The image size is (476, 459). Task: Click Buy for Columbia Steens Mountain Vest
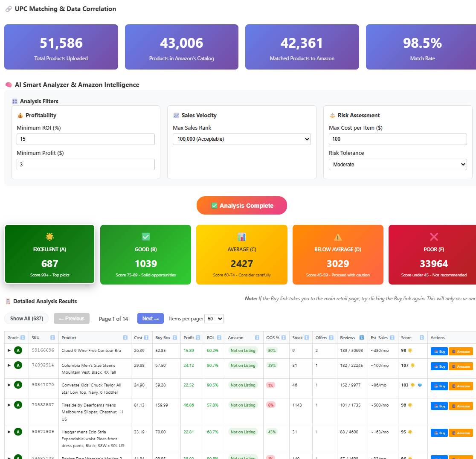(439, 366)
